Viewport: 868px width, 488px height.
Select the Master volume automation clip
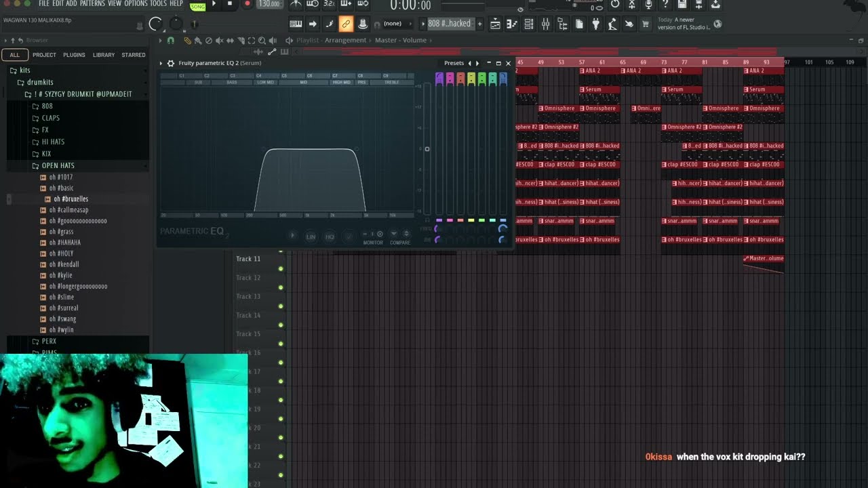click(764, 263)
